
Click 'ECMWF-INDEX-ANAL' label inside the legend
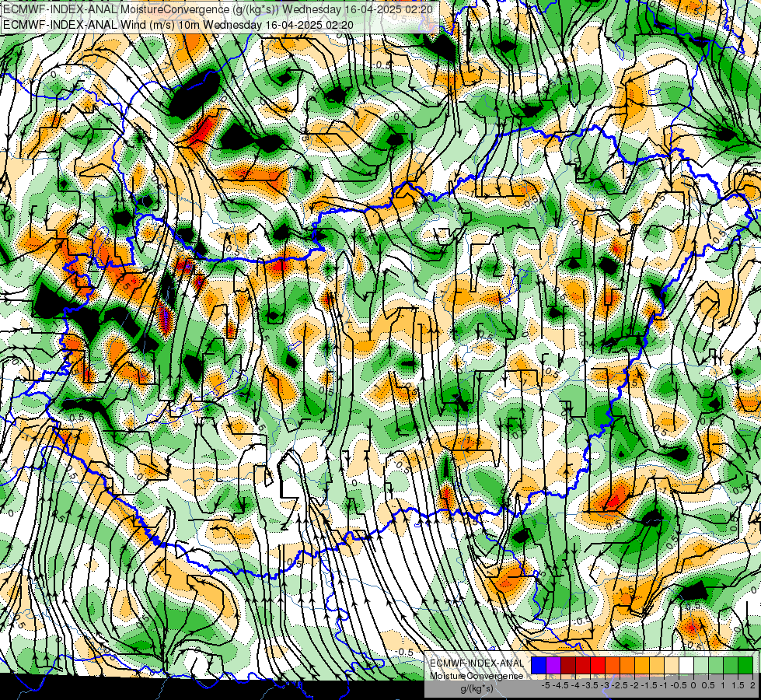pos(476,663)
